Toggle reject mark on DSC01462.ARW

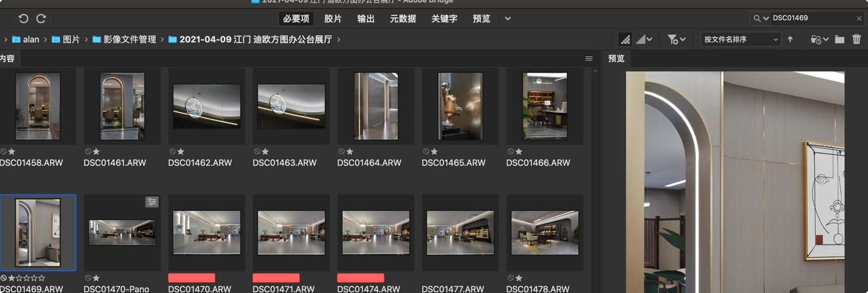coord(173,151)
